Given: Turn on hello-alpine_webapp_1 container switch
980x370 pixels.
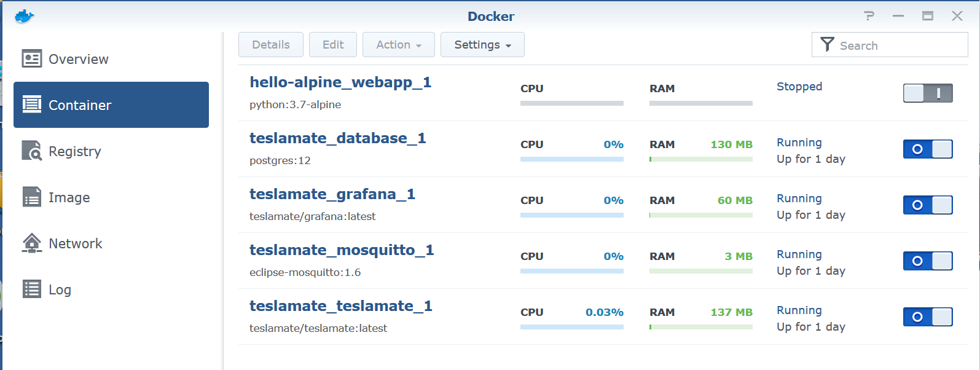Looking at the screenshot, I should (928, 93).
